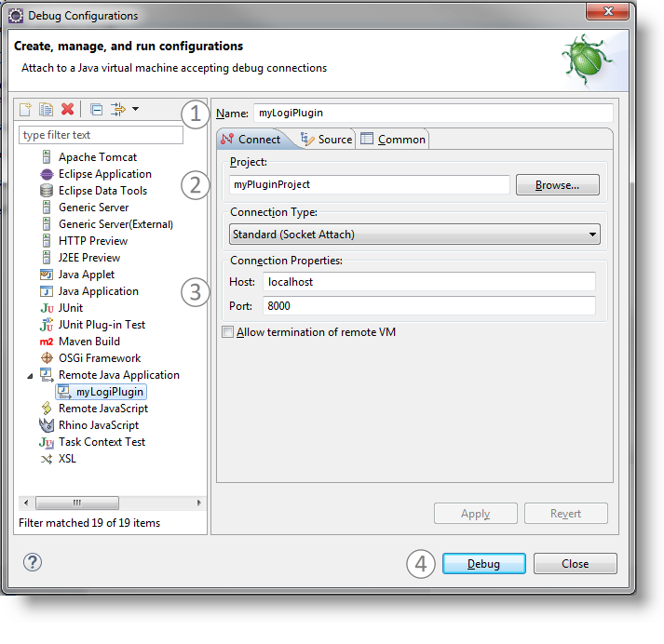Click the Remote Java Application icon
The height and width of the screenshot is (644, 664).
47,375
